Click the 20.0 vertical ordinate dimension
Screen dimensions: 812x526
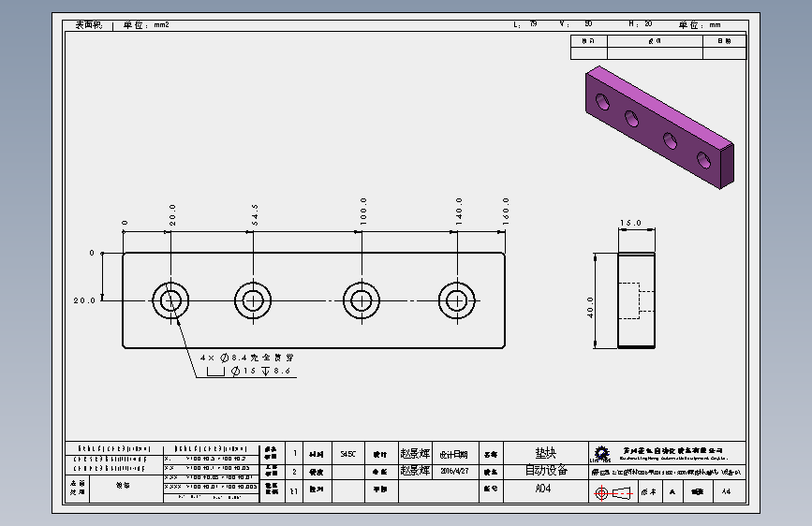coord(84,300)
